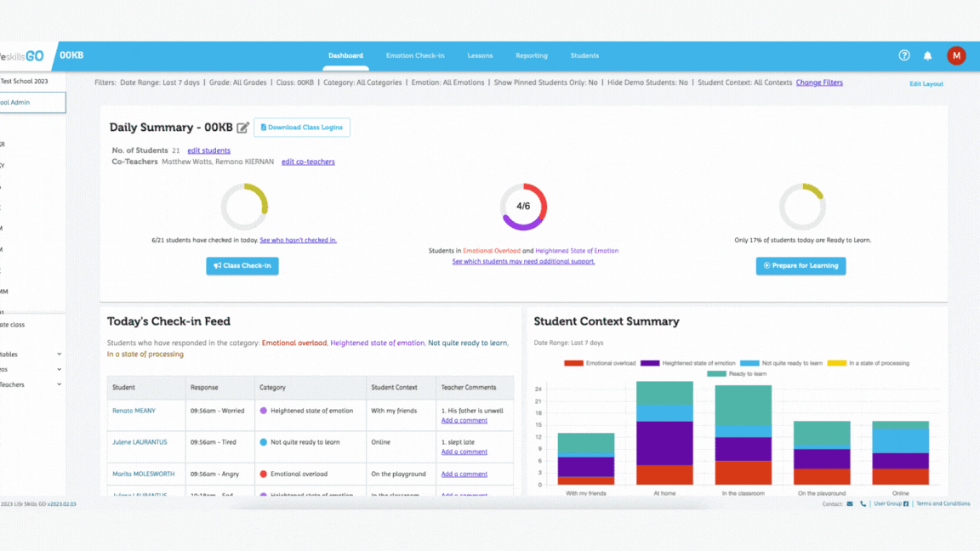The width and height of the screenshot is (980, 551).
Task: Open the notifications bell
Action: tap(927, 56)
